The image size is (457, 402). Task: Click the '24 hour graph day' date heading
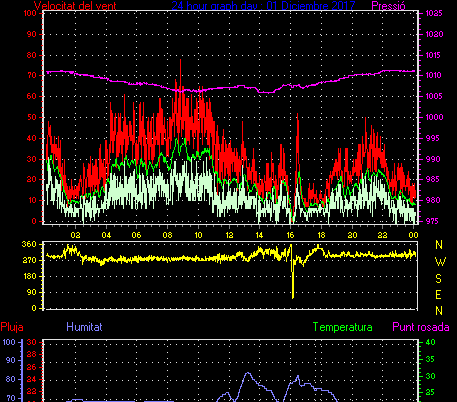[263, 5]
